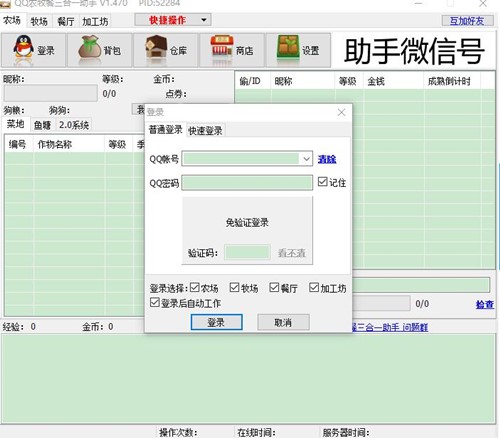Click the 等级 header in friends list

coord(349,81)
